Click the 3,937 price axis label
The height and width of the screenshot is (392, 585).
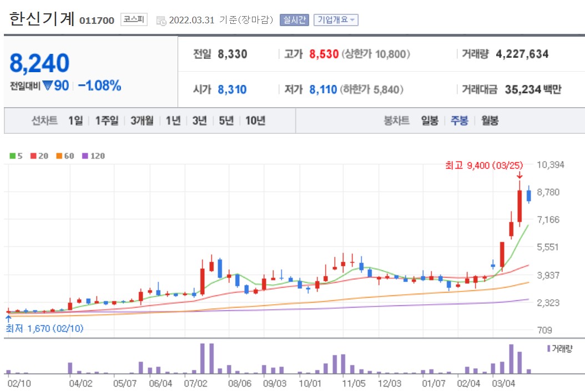tap(548, 275)
